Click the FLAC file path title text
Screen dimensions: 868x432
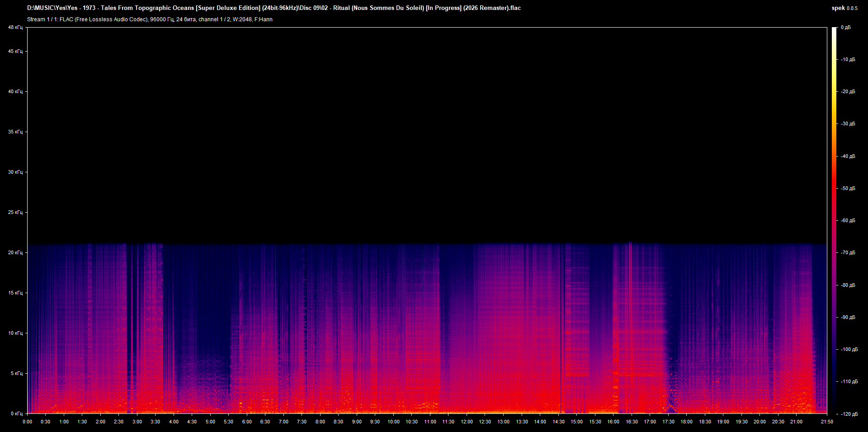[x=274, y=8]
